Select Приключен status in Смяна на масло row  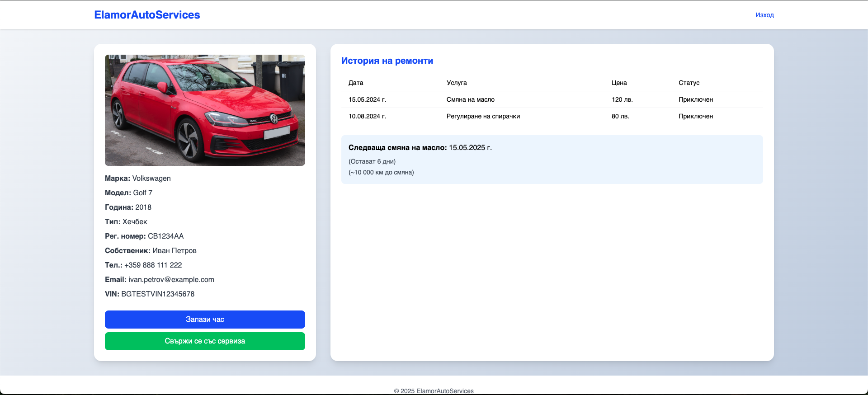coord(696,99)
